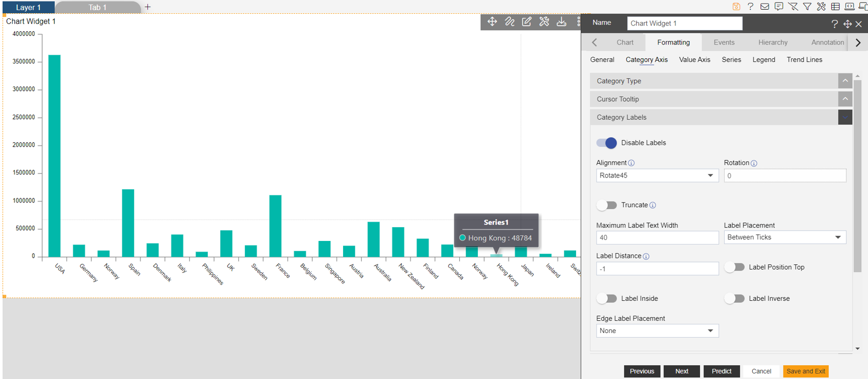Select the Series sub-tab
The image size is (868, 379).
(731, 60)
